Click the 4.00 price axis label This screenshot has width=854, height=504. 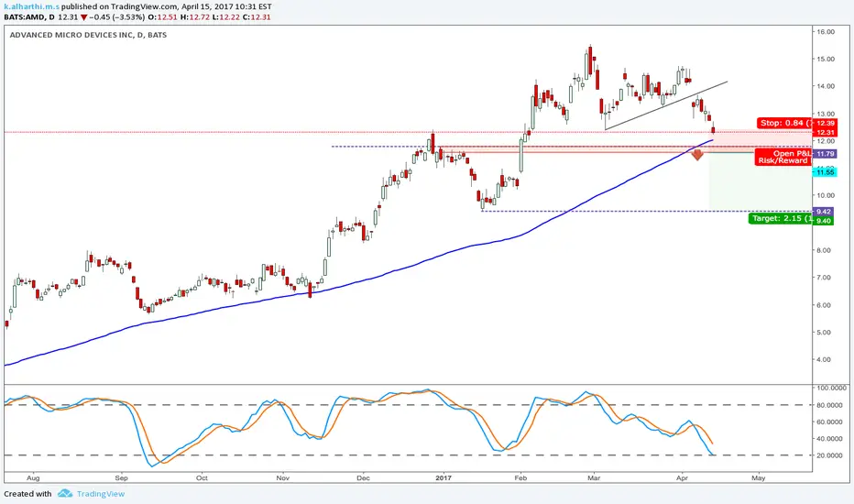point(825,359)
